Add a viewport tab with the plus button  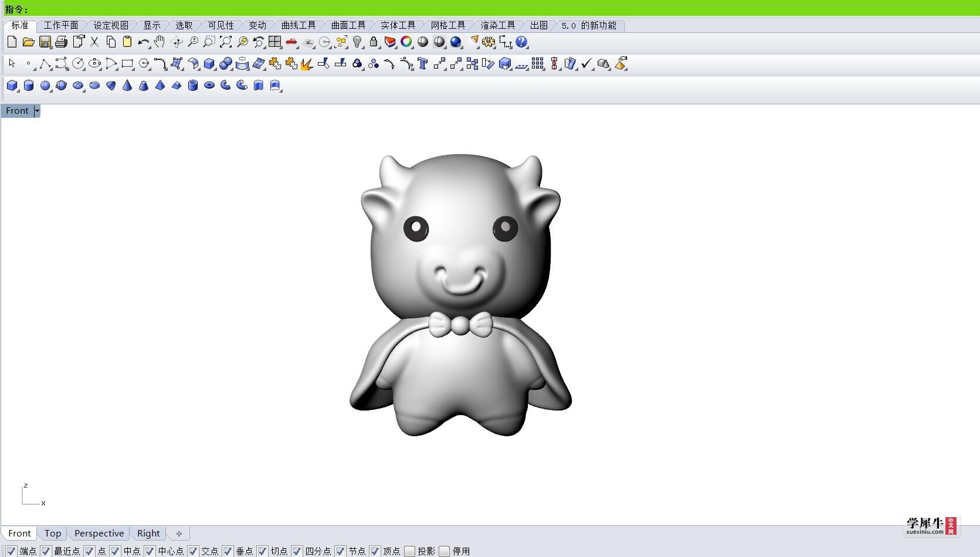pyautogui.click(x=179, y=534)
